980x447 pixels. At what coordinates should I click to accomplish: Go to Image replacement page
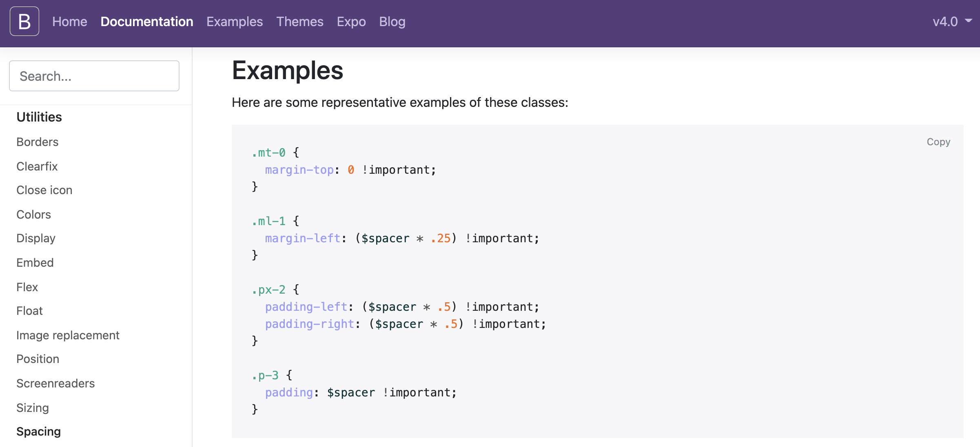68,335
